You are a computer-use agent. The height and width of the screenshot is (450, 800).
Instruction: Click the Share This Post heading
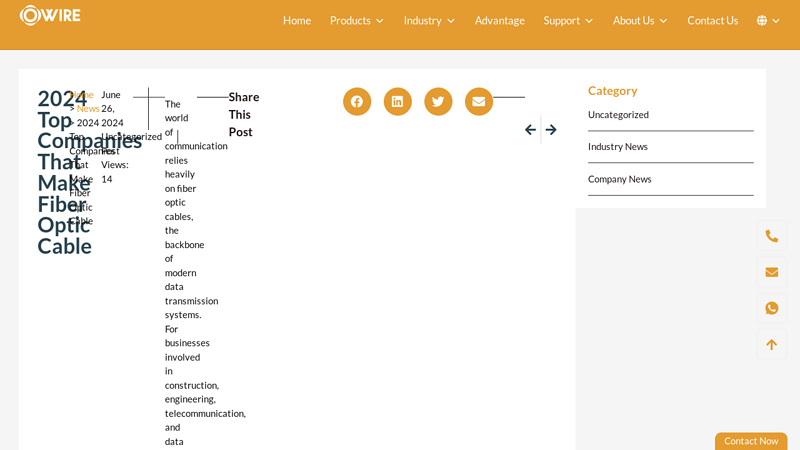pos(244,114)
